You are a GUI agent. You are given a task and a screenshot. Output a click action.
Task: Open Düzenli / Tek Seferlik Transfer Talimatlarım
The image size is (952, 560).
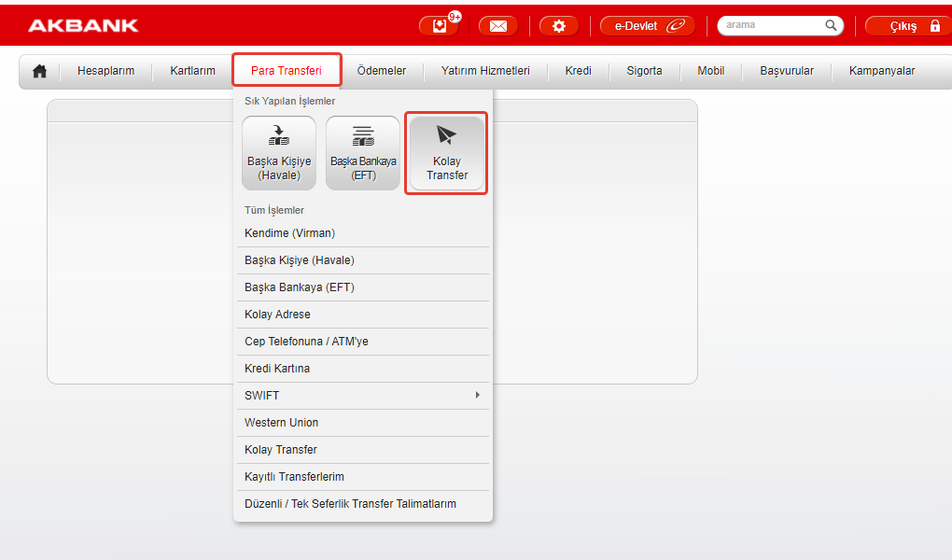pos(362,504)
